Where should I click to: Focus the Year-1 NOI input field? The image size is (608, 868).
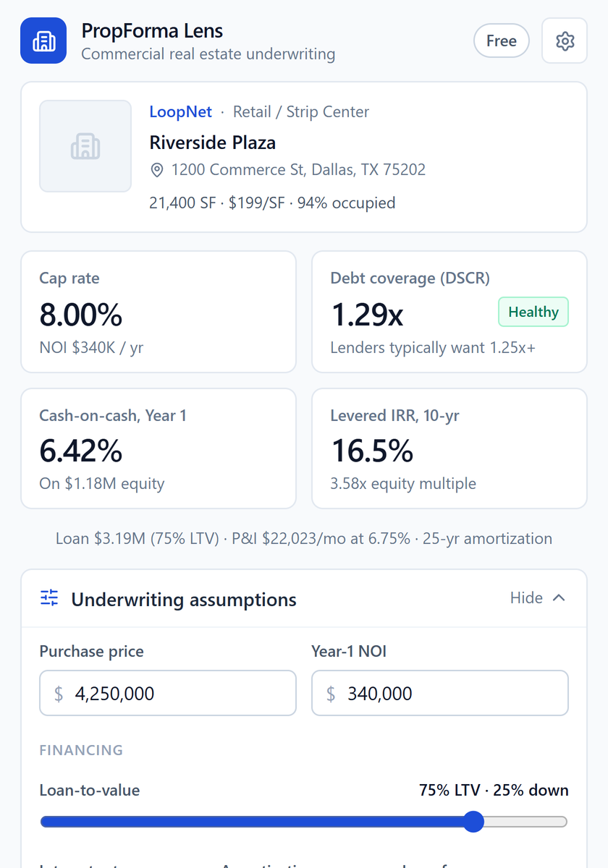[440, 693]
